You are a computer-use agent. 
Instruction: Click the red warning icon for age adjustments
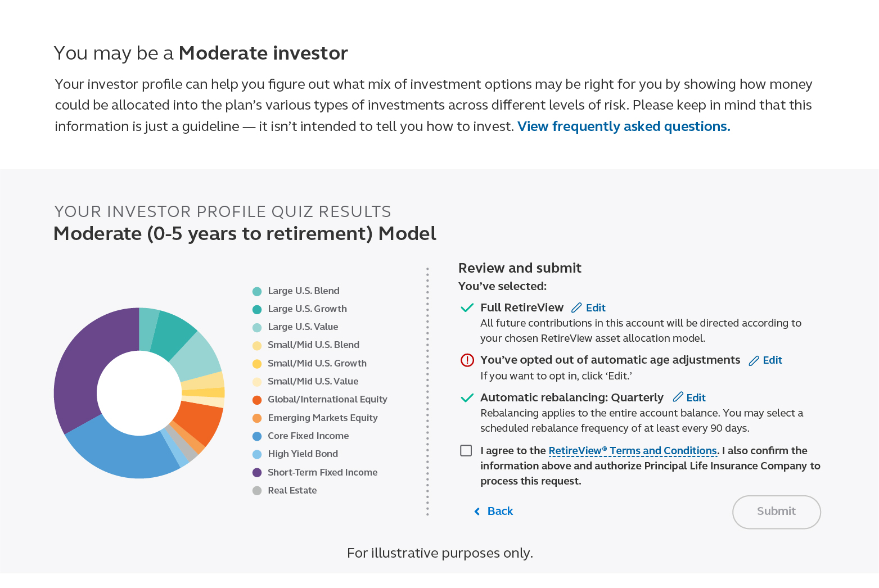(467, 360)
